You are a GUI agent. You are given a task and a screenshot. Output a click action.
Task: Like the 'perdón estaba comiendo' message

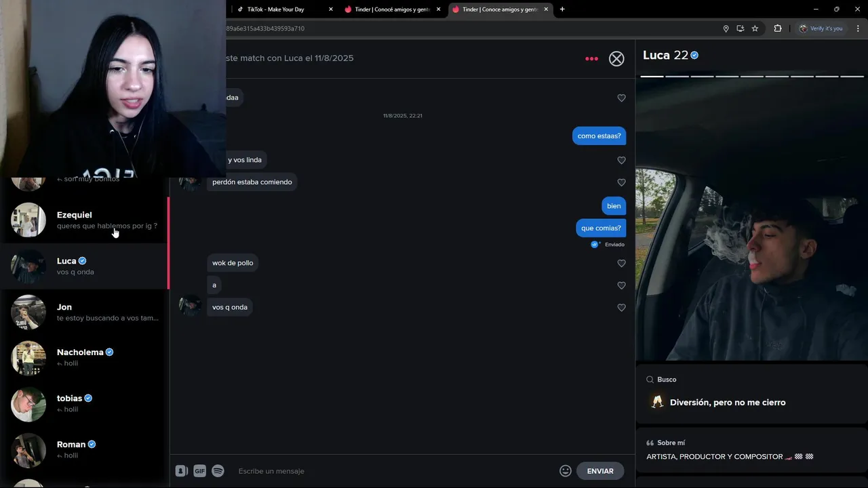(x=621, y=182)
